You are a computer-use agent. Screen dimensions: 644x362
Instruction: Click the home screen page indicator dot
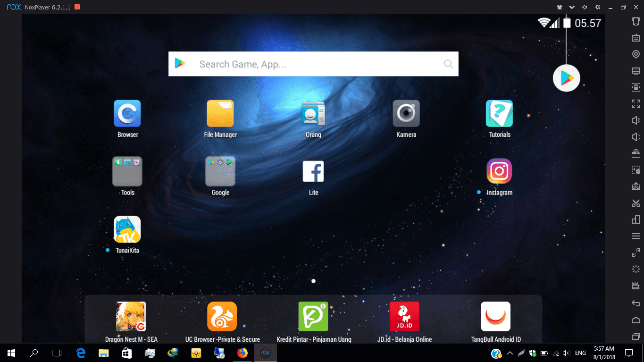(313, 281)
